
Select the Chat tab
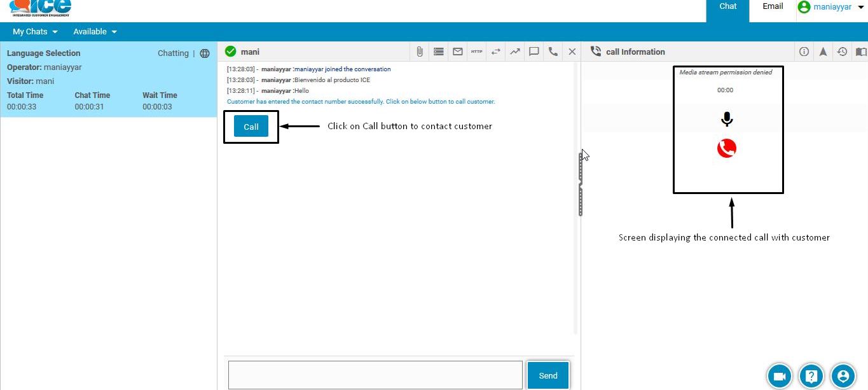728,6
